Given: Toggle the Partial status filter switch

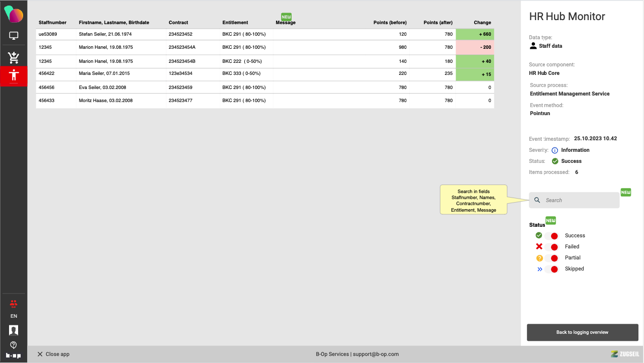Looking at the screenshot, I should click(x=551, y=258).
